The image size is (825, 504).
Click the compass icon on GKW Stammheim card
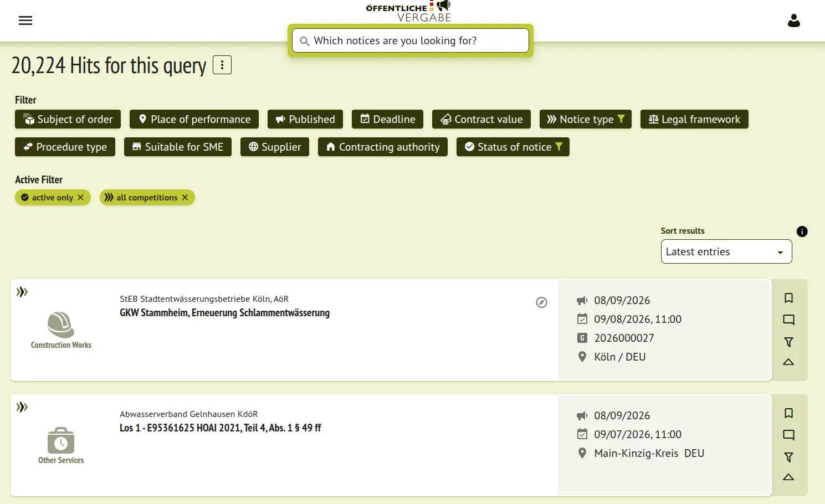[541, 302]
